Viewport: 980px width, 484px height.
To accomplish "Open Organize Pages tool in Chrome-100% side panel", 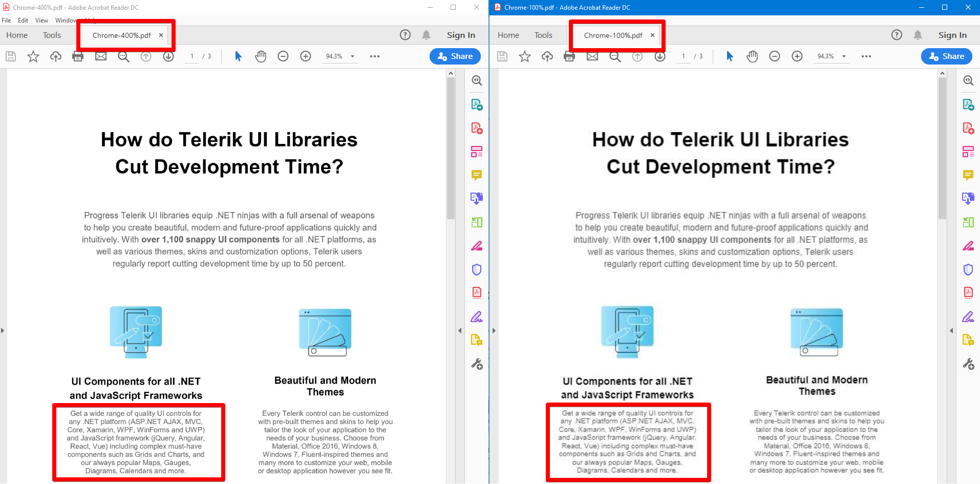I will coord(968,222).
